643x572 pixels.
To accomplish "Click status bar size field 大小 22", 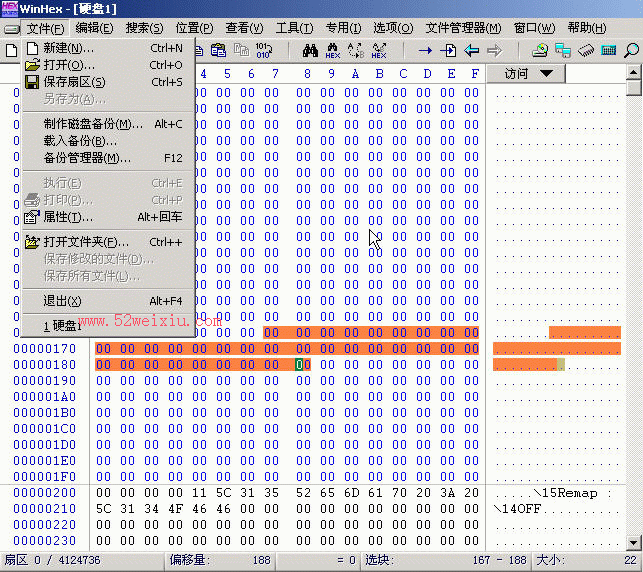I will pyautogui.click(x=586, y=560).
